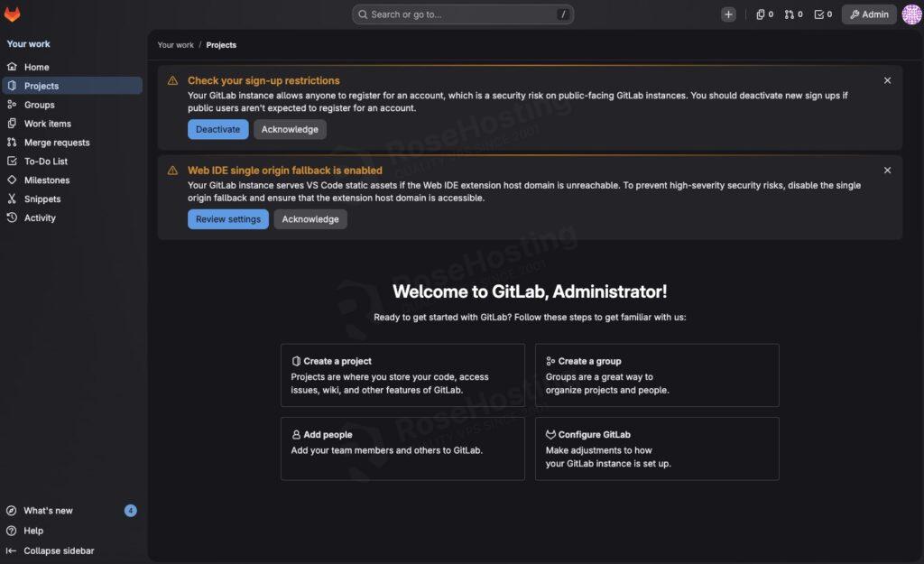Open Snippets from the sidebar
924x564 pixels.
pyautogui.click(x=72, y=199)
